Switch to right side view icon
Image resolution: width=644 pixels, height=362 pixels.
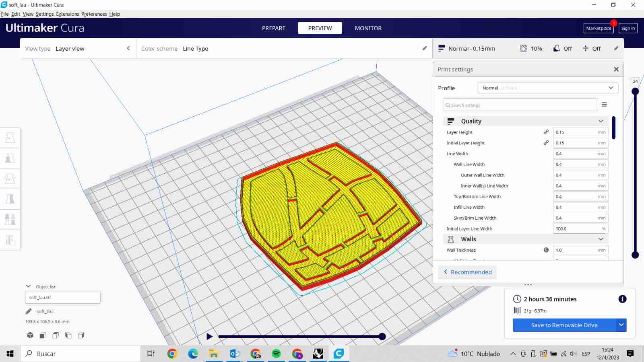click(81, 335)
